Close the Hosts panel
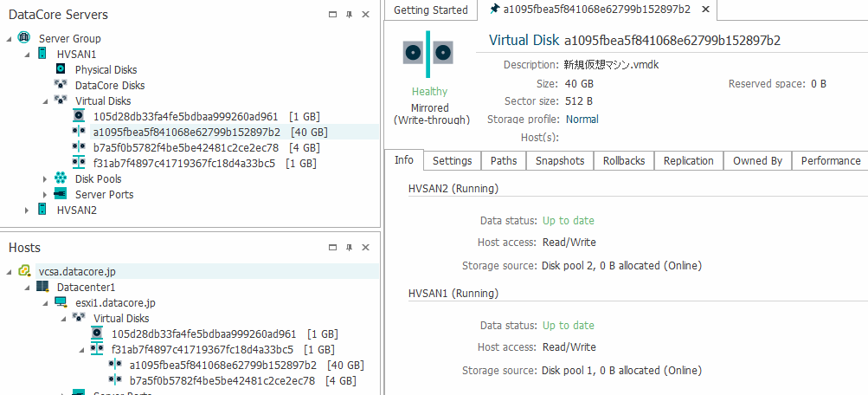The width and height of the screenshot is (868, 395). [x=365, y=248]
